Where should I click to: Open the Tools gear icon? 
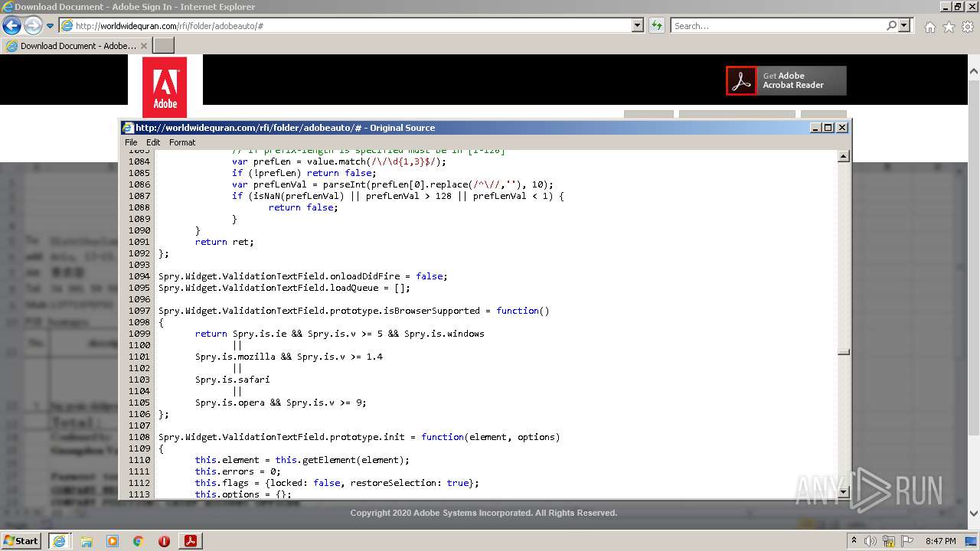pos(968,27)
